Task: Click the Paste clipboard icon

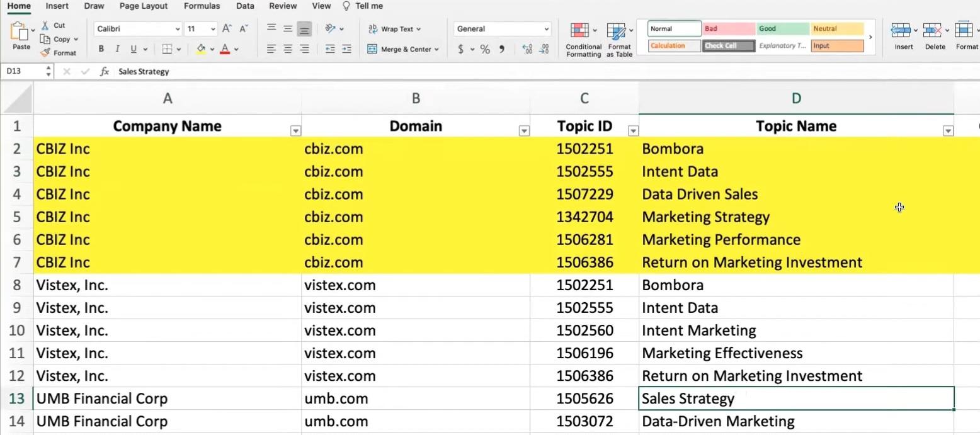Action: pyautogui.click(x=20, y=31)
